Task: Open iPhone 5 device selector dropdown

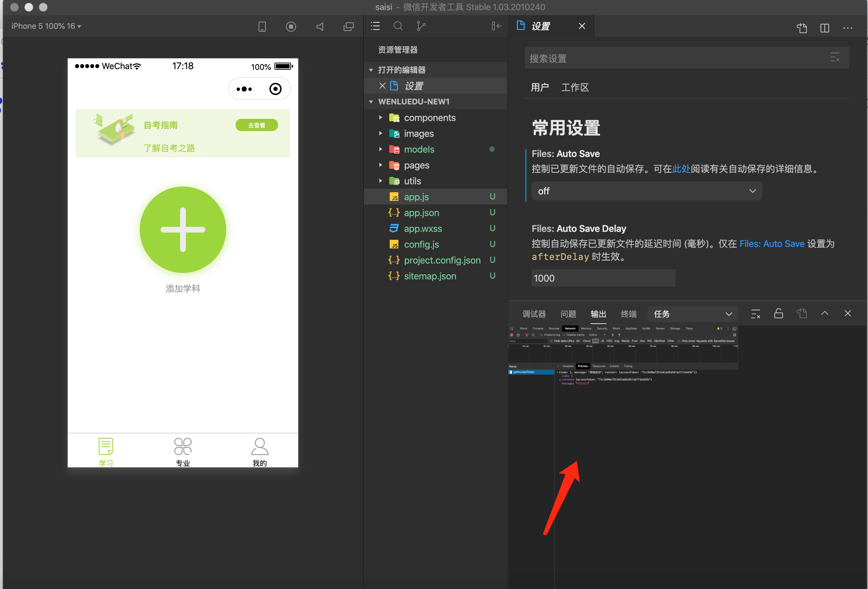Action: pyautogui.click(x=46, y=26)
